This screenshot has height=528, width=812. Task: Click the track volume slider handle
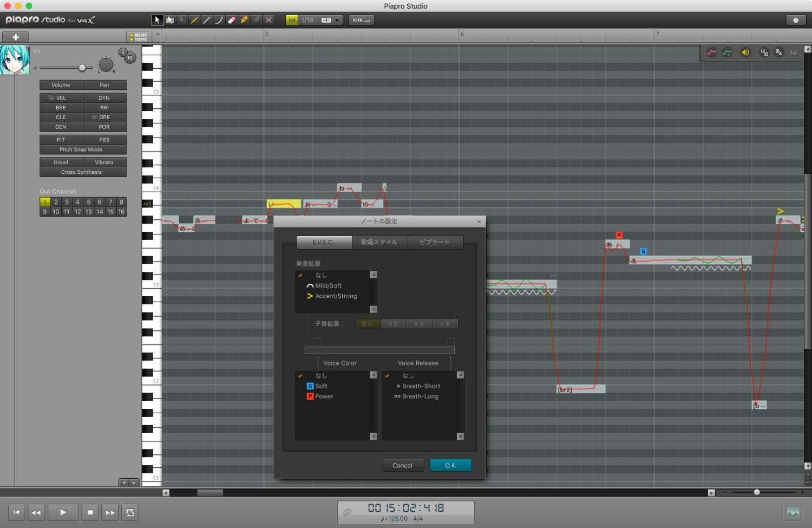click(82, 68)
